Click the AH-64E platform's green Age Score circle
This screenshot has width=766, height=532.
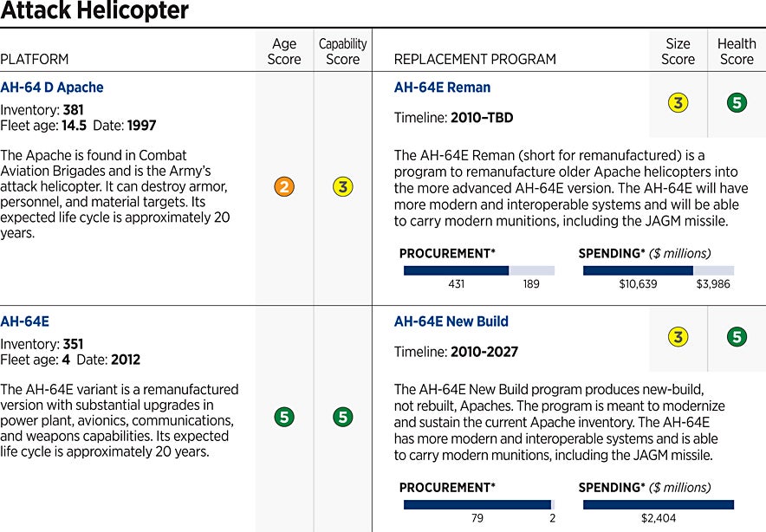[x=283, y=418]
